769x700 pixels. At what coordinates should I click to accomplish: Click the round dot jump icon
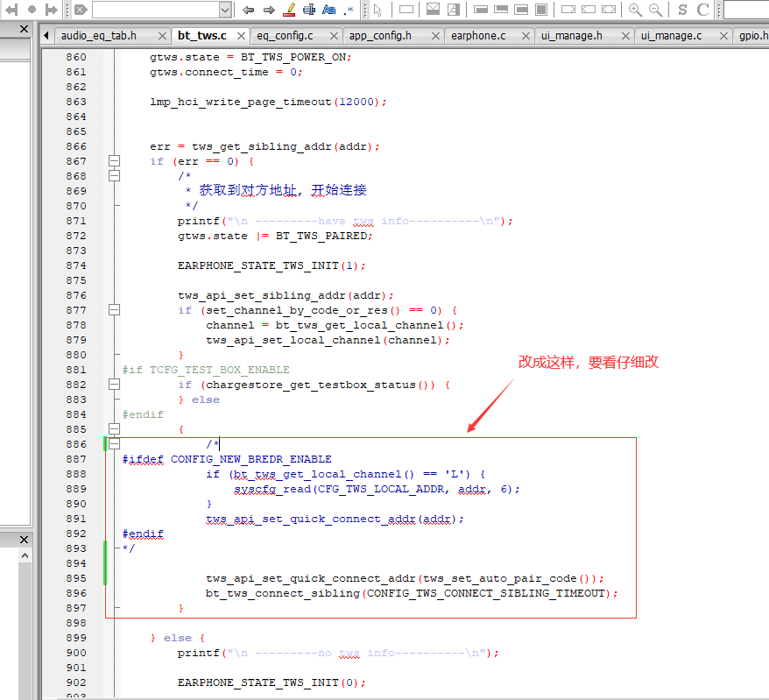[32, 10]
